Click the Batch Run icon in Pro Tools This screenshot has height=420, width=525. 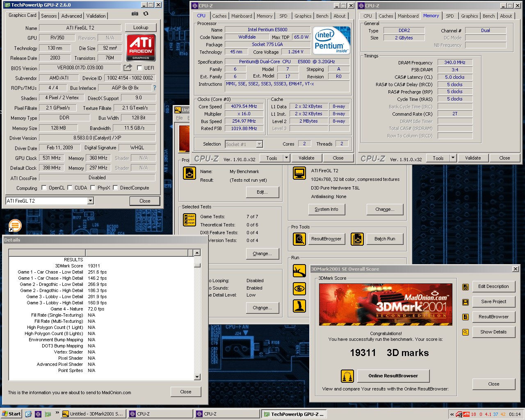click(x=357, y=239)
